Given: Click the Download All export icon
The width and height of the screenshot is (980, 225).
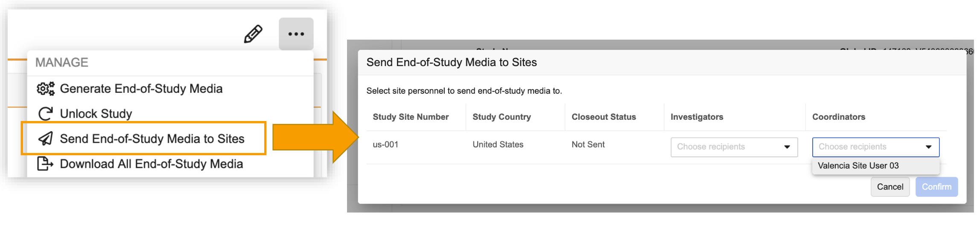Looking at the screenshot, I should [x=45, y=164].
